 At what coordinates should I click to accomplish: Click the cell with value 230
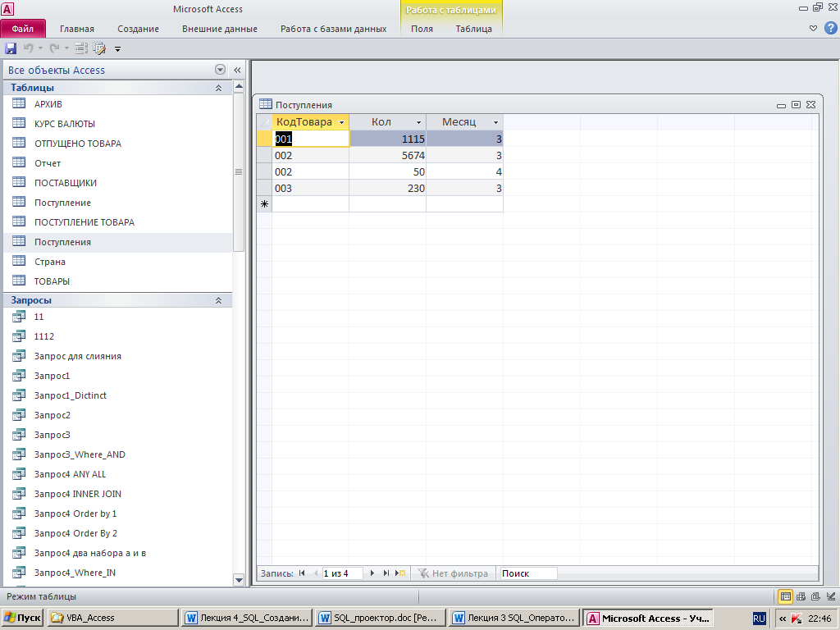388,188
